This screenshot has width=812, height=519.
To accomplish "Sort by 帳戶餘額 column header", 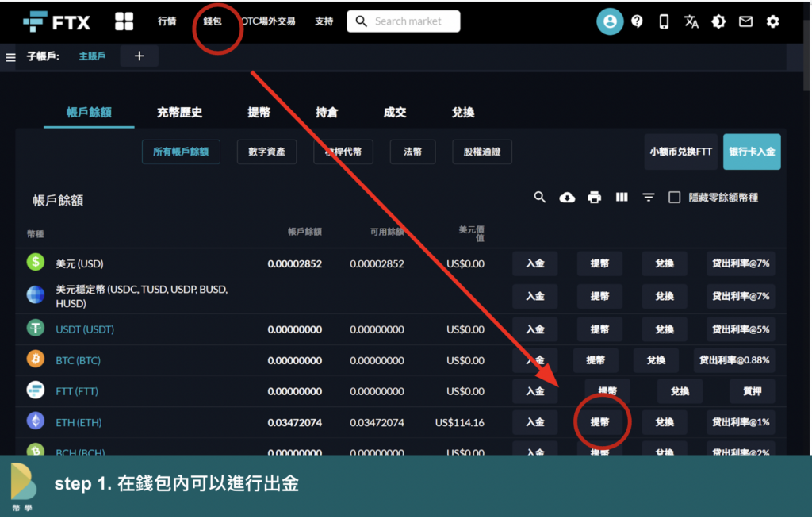I will coord(305,231).
